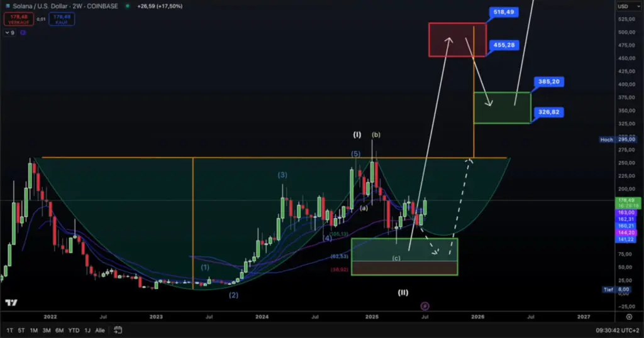Click the Solana / U.S. Dollar chart title
644x338 pixels.
tap(44, 6)
